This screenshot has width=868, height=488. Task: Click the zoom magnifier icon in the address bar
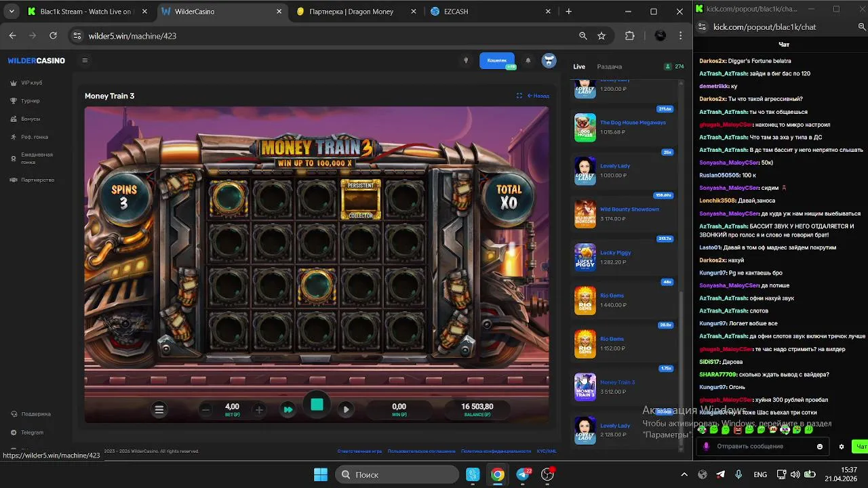(583, 36)
